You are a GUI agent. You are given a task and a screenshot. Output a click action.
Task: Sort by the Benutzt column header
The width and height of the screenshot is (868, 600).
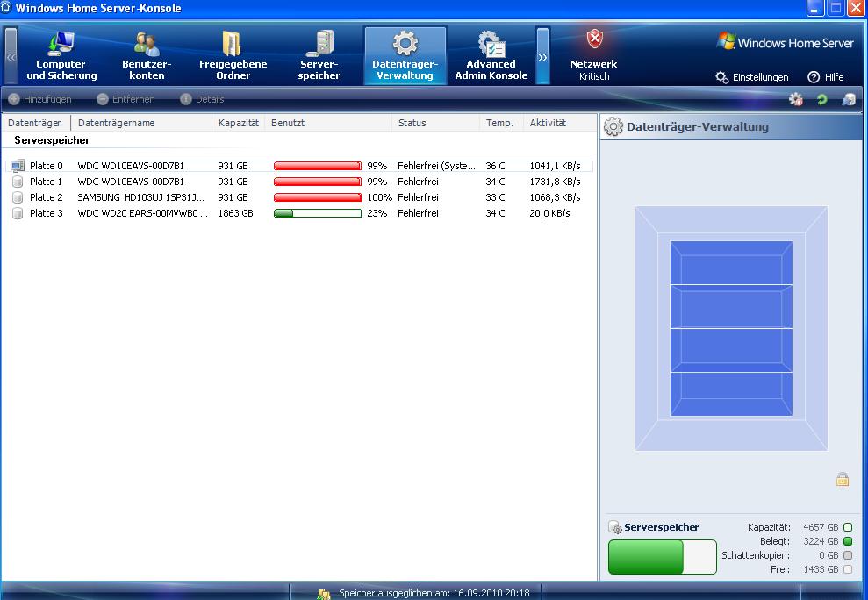[x=328, y=123]
